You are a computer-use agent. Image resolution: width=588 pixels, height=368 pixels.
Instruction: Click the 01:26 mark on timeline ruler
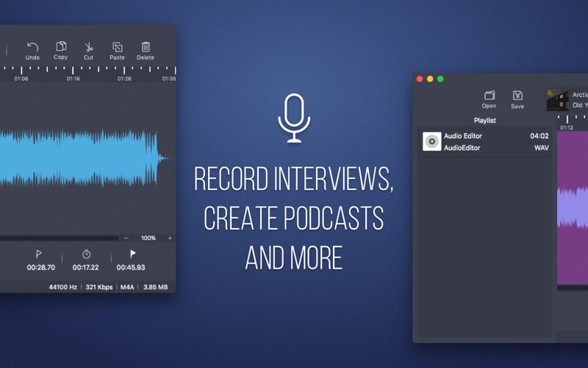point(124,79)
